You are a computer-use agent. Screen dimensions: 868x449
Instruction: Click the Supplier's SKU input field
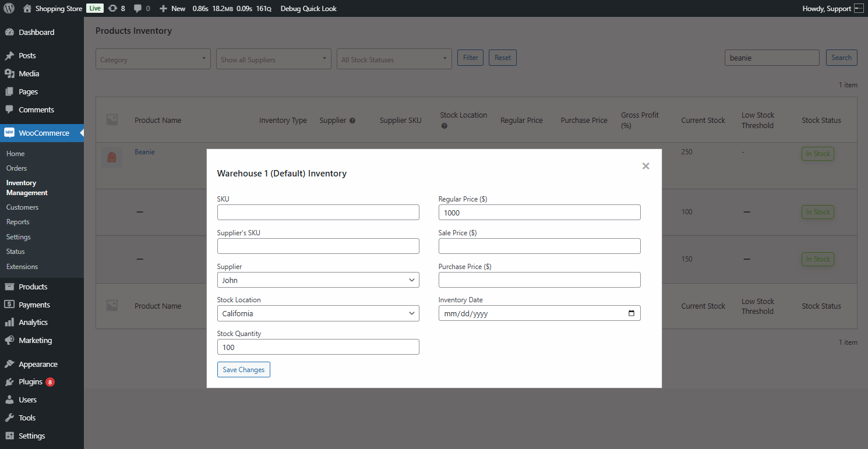tap(318, 246)
